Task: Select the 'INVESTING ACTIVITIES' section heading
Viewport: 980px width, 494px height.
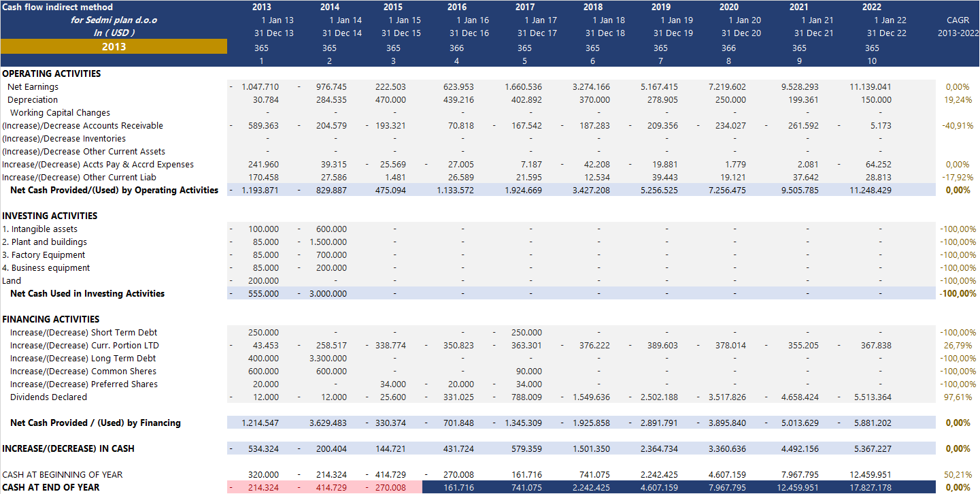Action: 50,216
